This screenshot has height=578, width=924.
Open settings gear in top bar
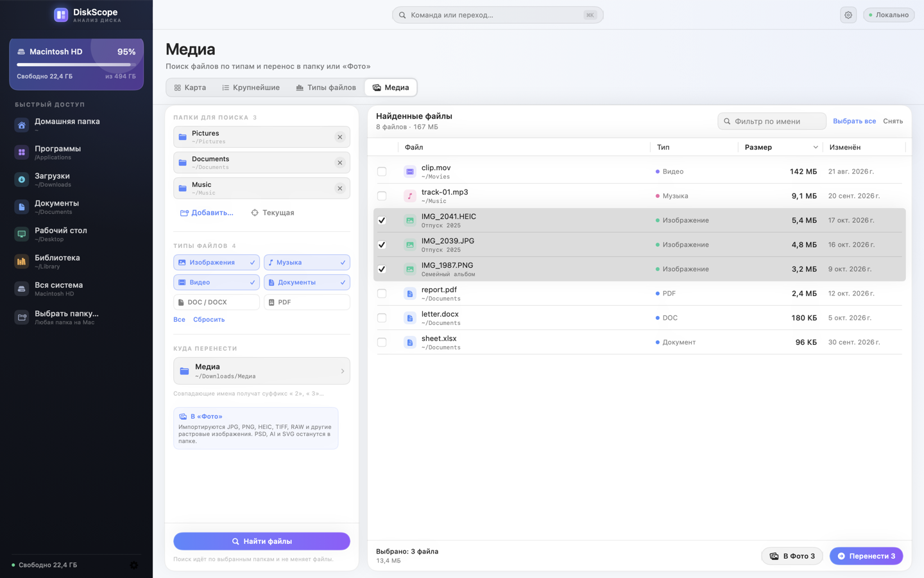[x=848, y=15]
